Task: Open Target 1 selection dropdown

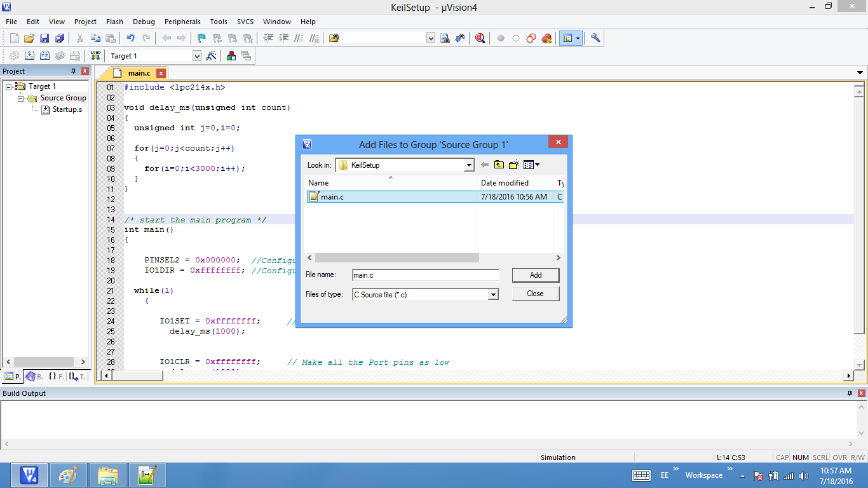Action: point(197,56)
